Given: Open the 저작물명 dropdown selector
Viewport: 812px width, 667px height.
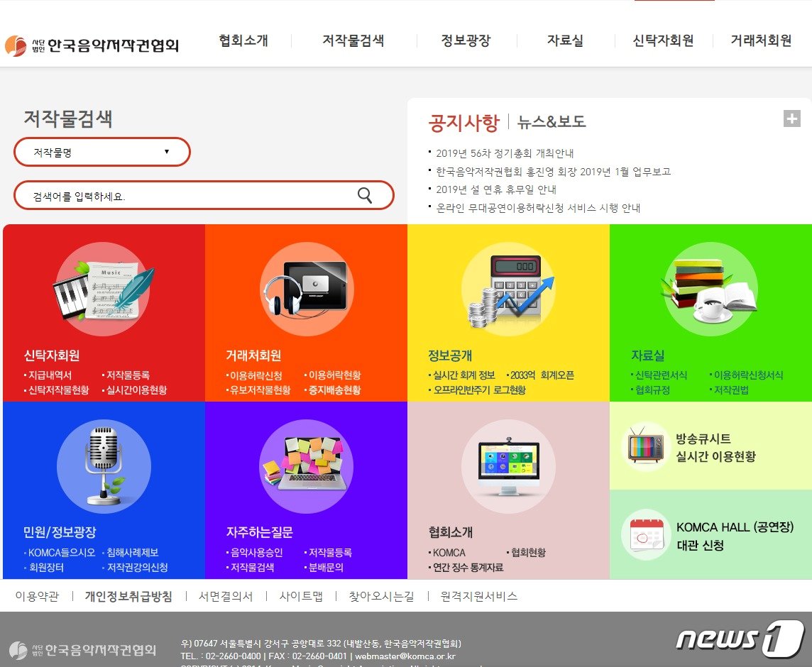Looking at the screenshot, I should click(101, 151).
